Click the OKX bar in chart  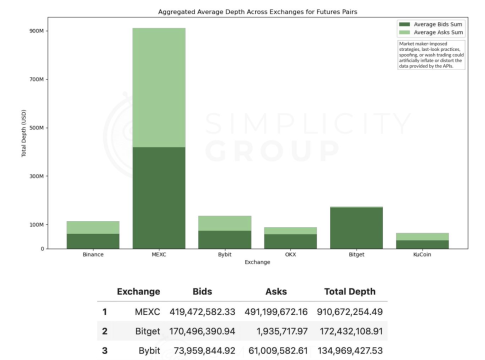(290, 238)
